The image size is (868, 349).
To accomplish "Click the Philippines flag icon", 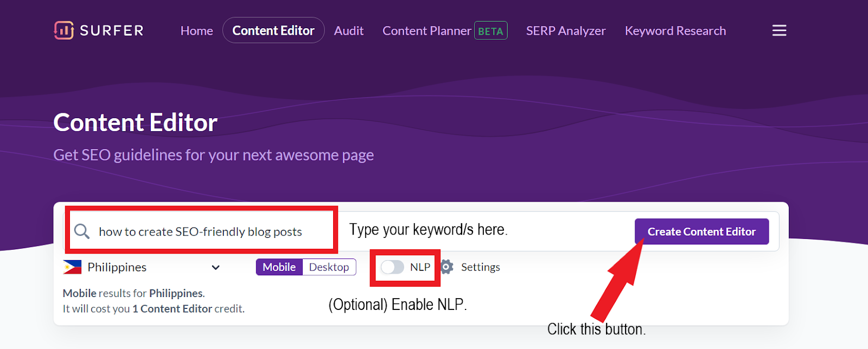I will [72, 267].
